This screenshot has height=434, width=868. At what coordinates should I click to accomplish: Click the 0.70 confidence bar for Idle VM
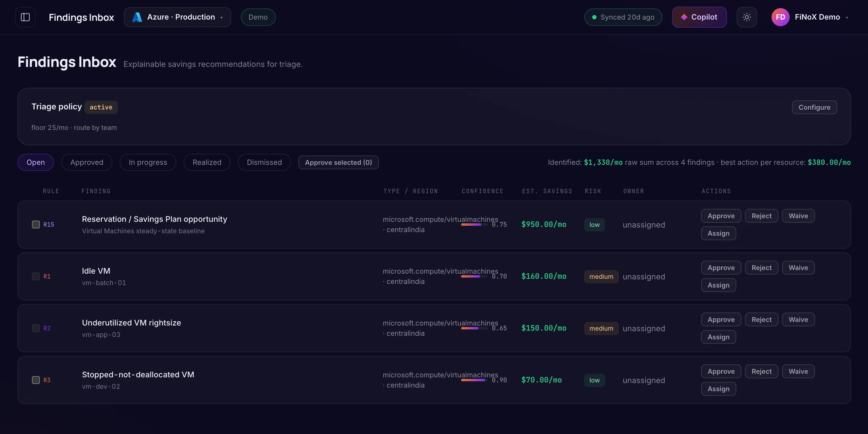coord(474,276)
